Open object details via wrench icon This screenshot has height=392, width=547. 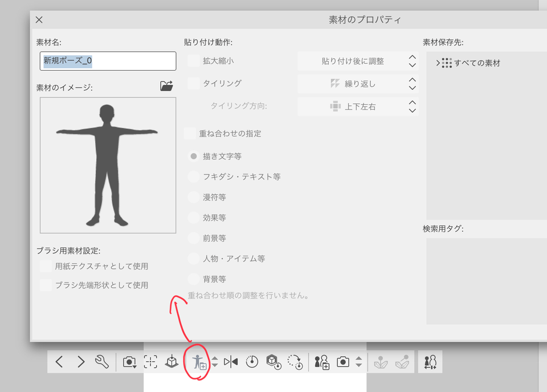click(x=102, y=362)
